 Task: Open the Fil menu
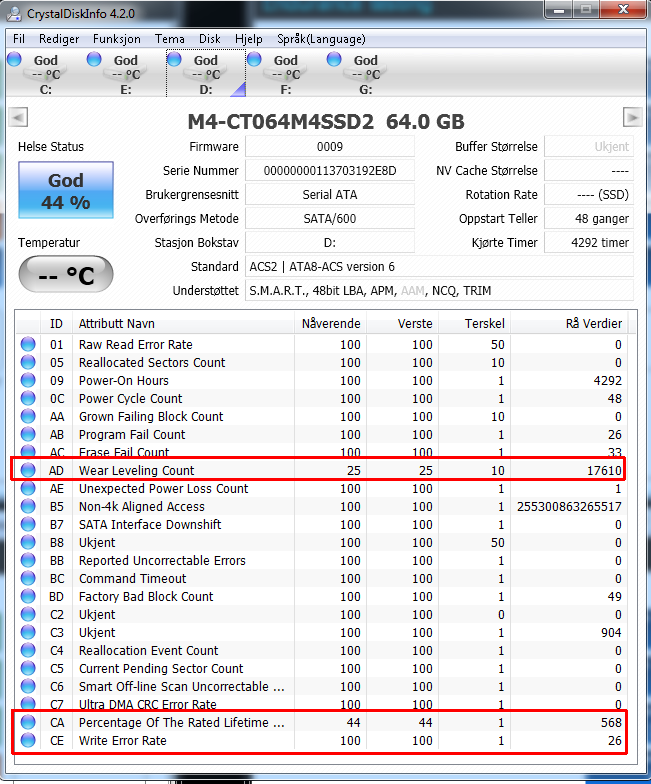coord(18,39)
